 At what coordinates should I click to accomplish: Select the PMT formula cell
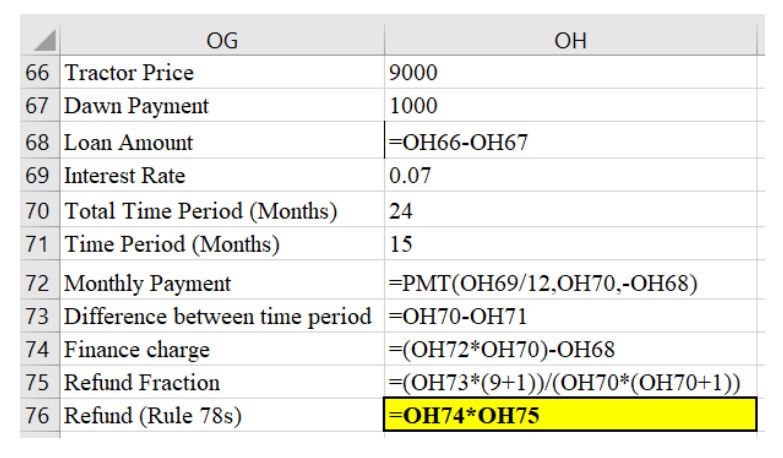point(570,283)
